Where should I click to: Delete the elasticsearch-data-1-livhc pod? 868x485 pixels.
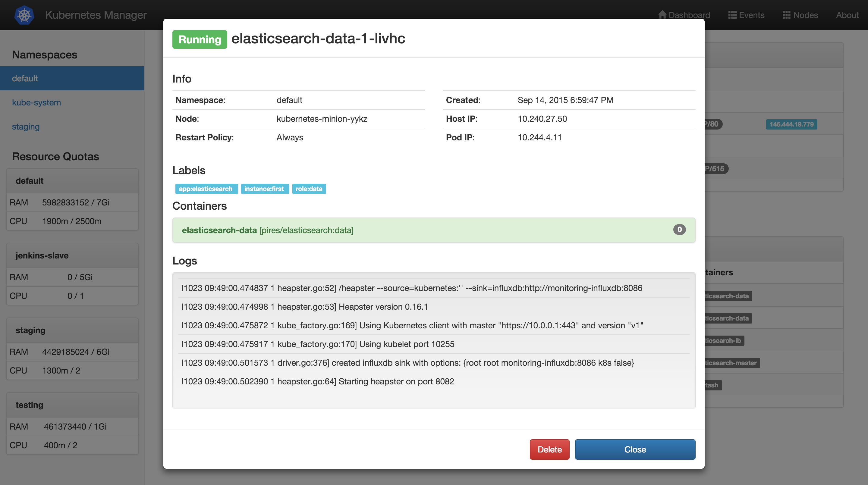(x=549, y=449)
